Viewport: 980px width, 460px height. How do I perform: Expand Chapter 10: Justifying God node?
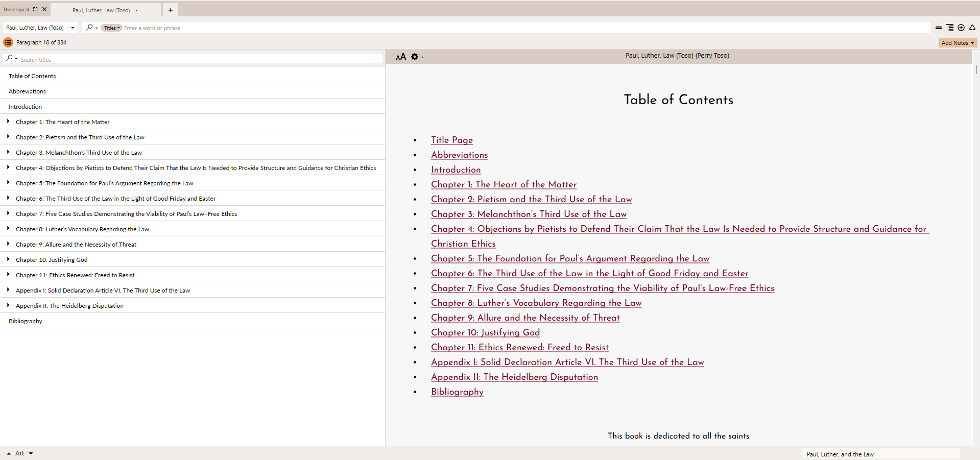[8, 259]
